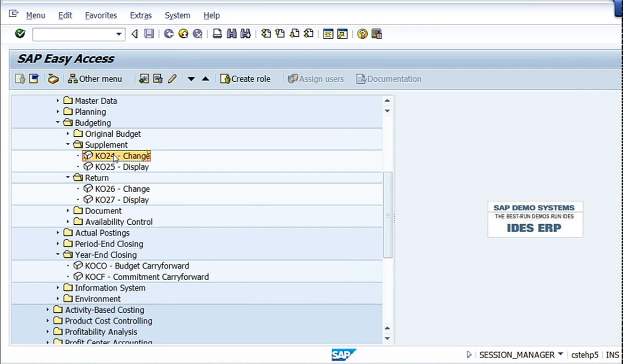
Task: Open the SAP Business Workplace icon
Action: tap(53, 78)
